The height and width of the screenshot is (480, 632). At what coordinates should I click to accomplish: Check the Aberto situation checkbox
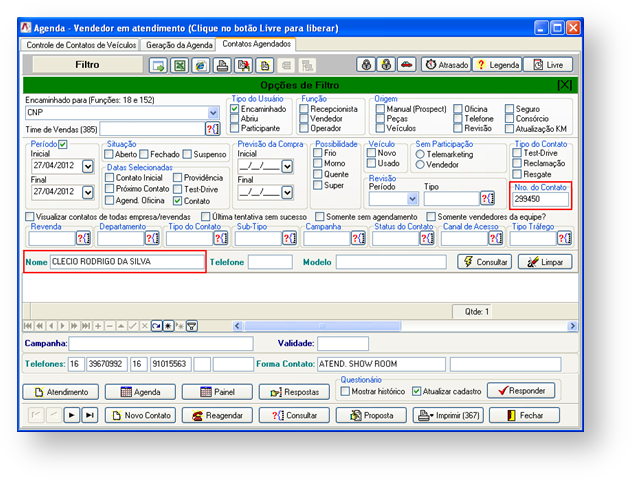(x=108, y=154)
